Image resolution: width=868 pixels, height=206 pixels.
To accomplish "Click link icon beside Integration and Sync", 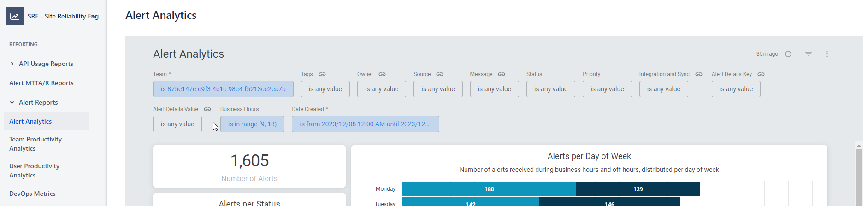I will coord(699,74).
